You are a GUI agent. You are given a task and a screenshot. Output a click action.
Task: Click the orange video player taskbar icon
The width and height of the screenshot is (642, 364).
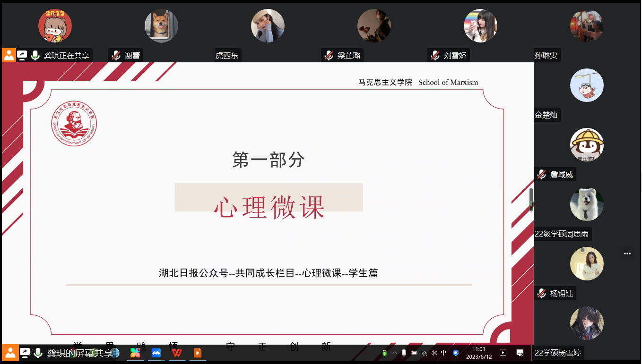(x=198, y=353)
